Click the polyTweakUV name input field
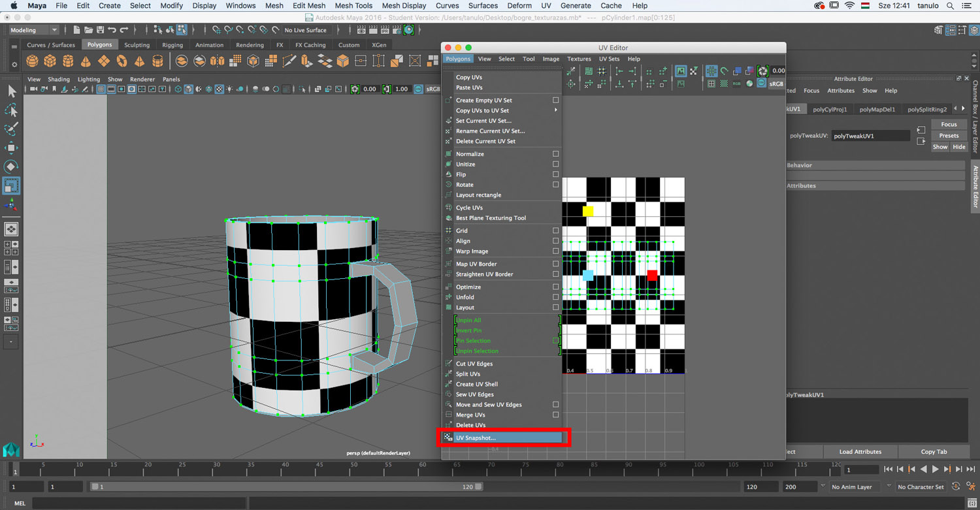 [870, 136]
